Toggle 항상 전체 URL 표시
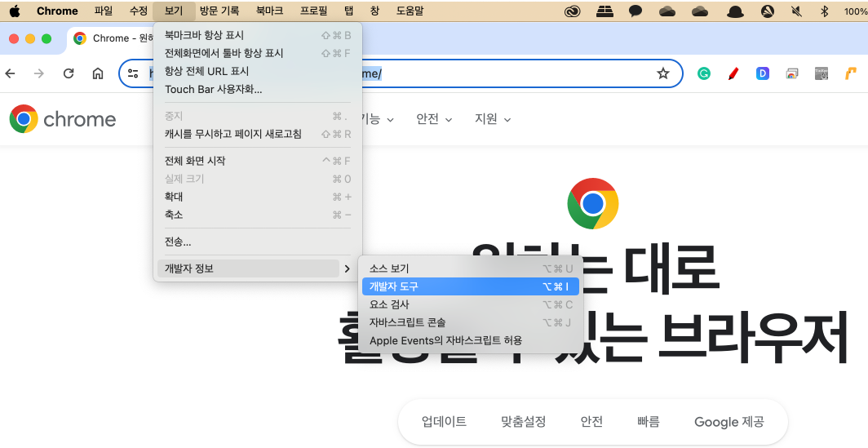This screenshot has height=448, width=868. click(x=258, y=71)
